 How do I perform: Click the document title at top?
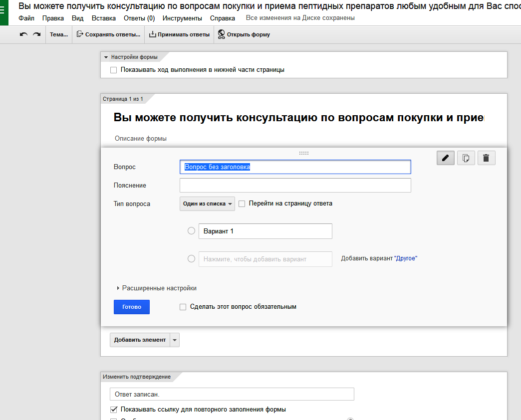(x=269, y=6)
